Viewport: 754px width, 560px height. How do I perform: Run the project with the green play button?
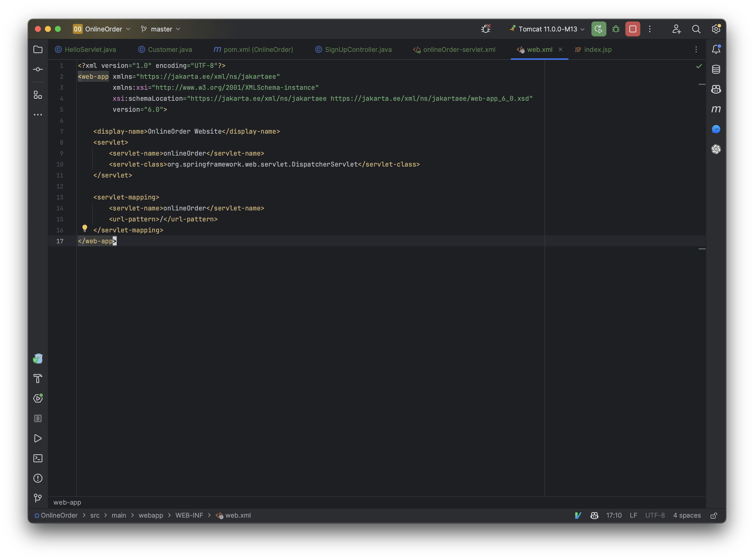(x=598, y=29)
